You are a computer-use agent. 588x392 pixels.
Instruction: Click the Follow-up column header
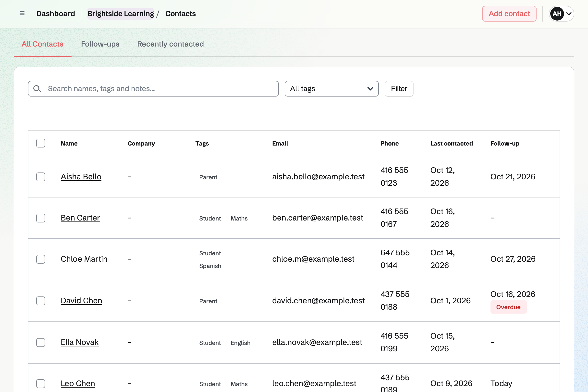[505, 143]
